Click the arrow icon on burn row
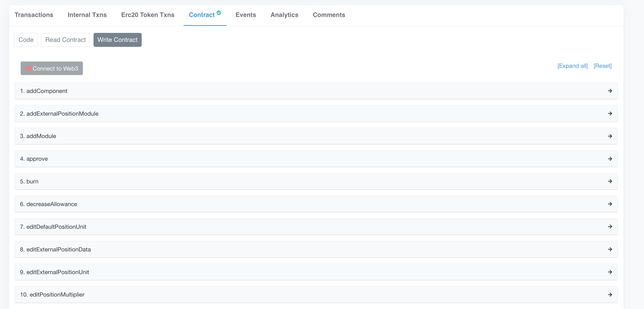 [x=610, y=181]
